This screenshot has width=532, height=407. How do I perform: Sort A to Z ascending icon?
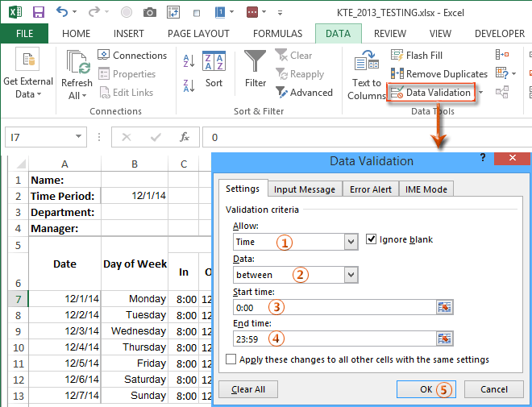(x=189, y=60)
